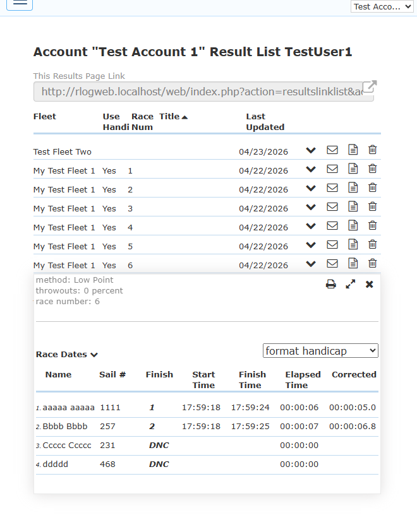Select the results page link URL field
417x532 pixels.
(203, 92)
